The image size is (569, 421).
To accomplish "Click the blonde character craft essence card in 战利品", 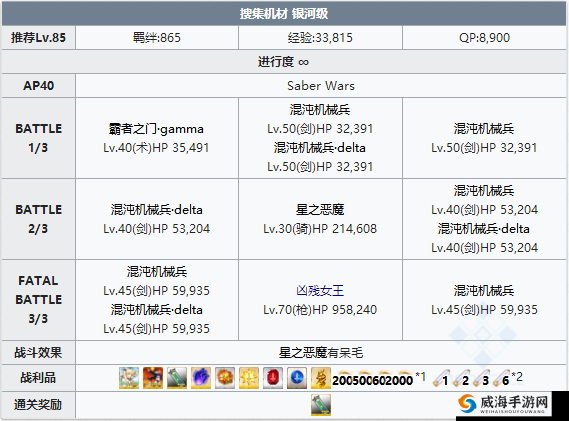I will point(129,378).
